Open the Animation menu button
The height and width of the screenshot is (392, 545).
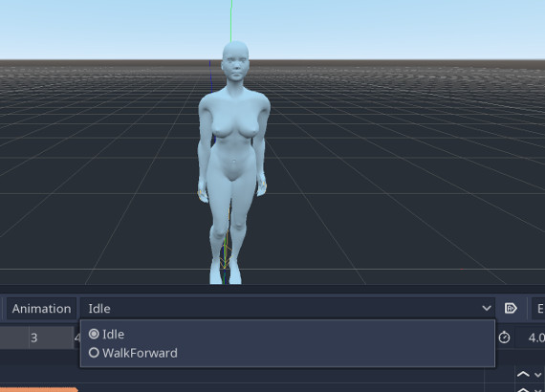(x=41, y=309)
